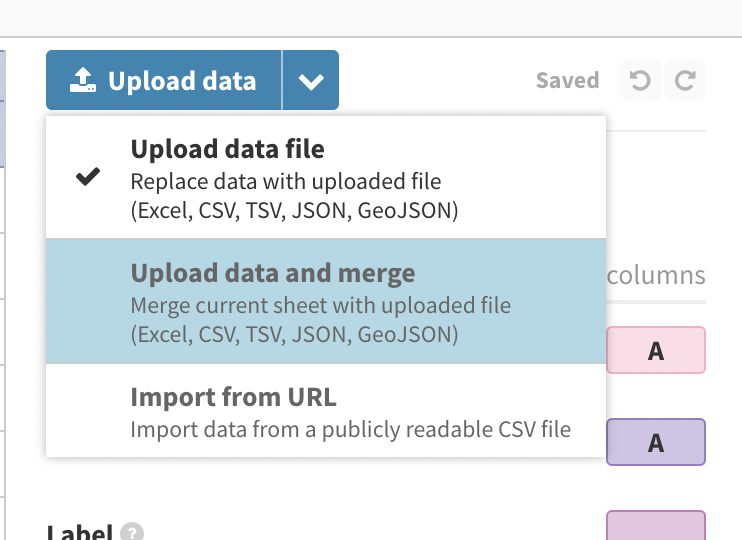Choose Import from URL menu entry
This screenshot has width=742, height=540.
[x=326, y=410]
